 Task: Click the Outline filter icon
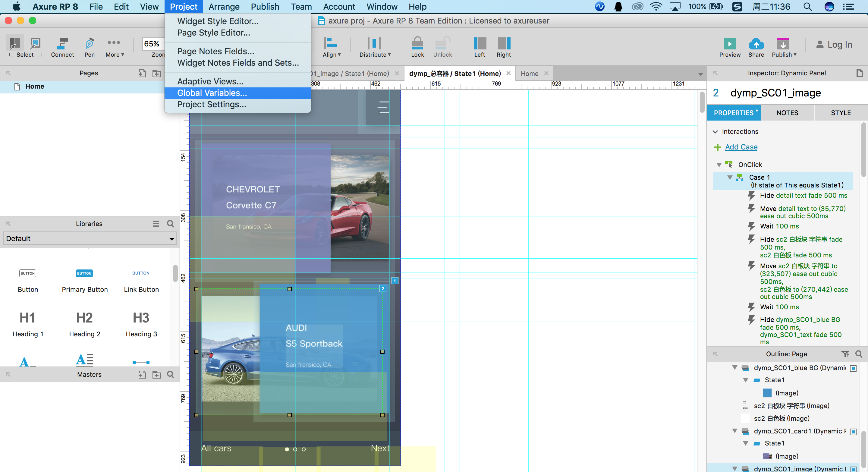(x=845, y=354)
